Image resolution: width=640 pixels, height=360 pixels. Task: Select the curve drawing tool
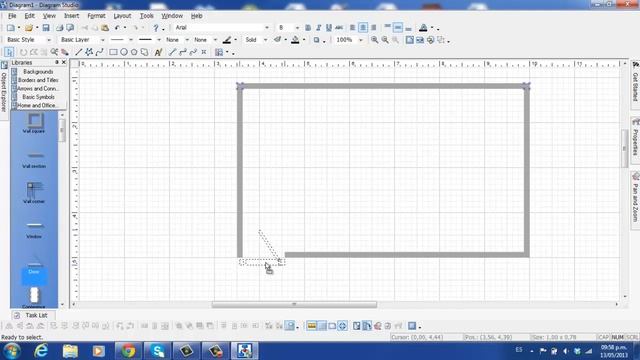point(99,52)
